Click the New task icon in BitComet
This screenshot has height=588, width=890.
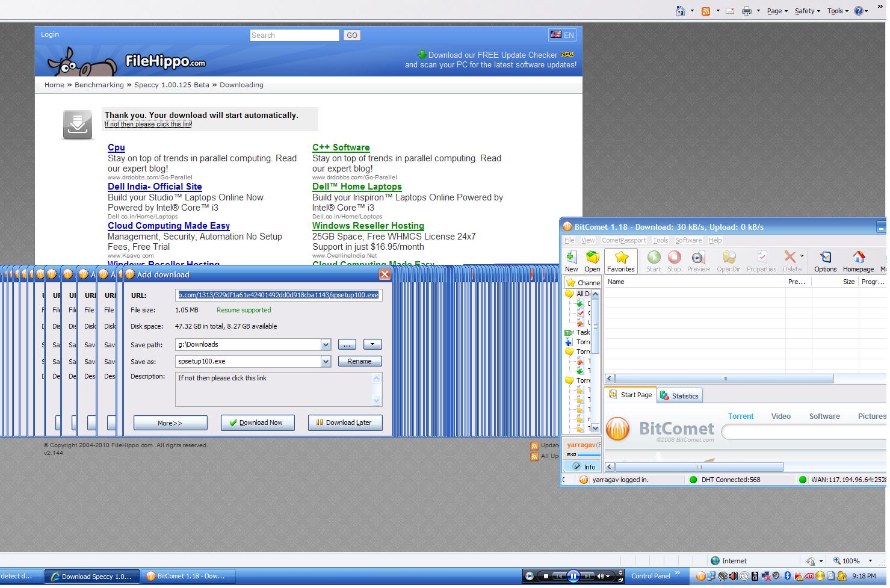(571, 261)
